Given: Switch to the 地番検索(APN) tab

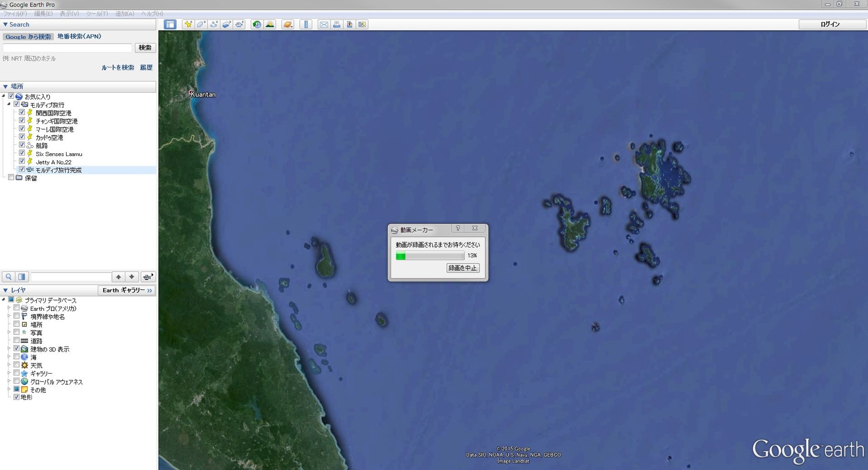Looking at the screenshot, I should (x=79, y=37).
